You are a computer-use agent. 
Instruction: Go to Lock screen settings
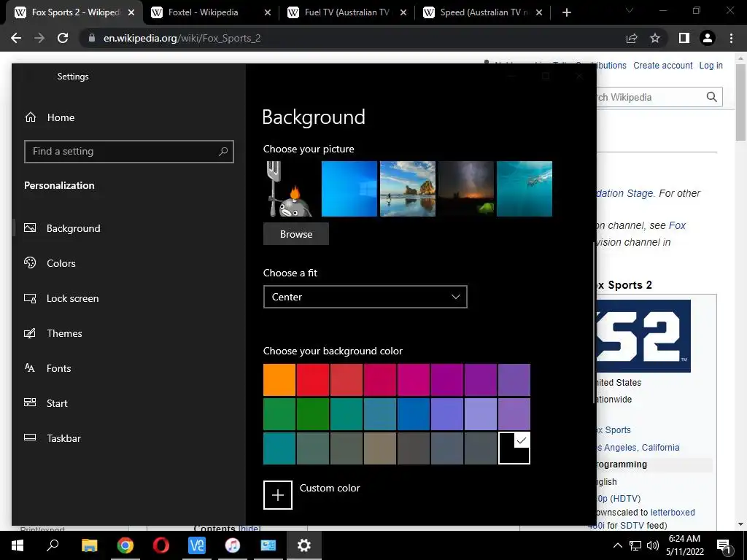pyautogui.click(x=72, y=298)
